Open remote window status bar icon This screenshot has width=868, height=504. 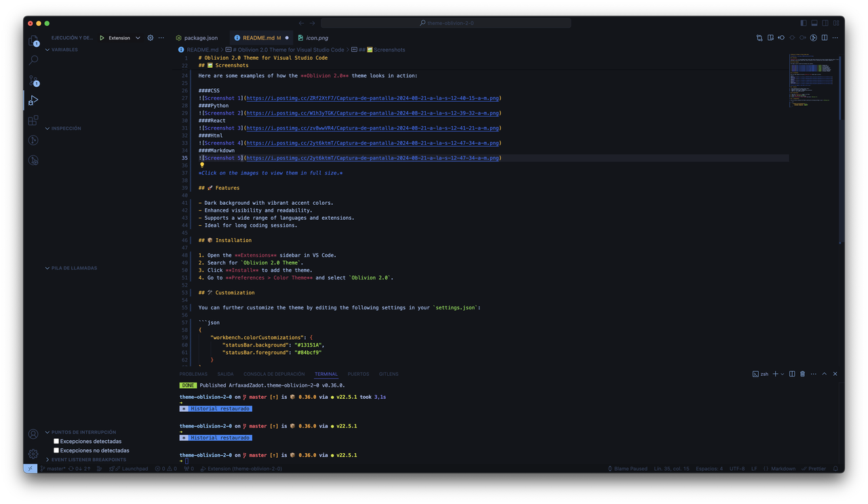pyautogui.click(x=30, y=469)
